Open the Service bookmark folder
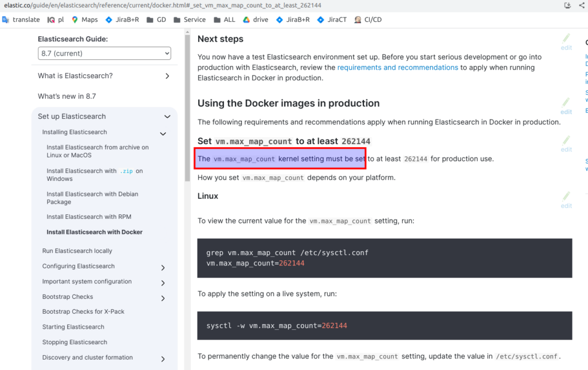 [189, 20]
